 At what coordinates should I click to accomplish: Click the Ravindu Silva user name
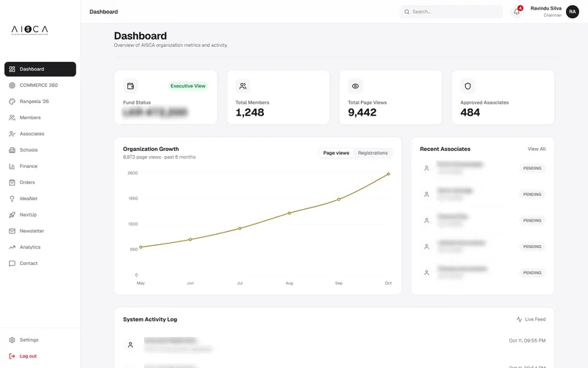[x=546, y=8]
